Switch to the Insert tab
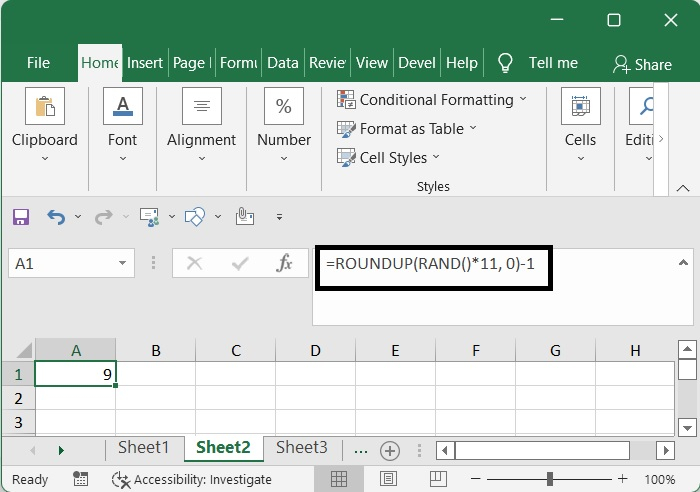700x492 pixels. pyautogui.click(x=145, y=63)
